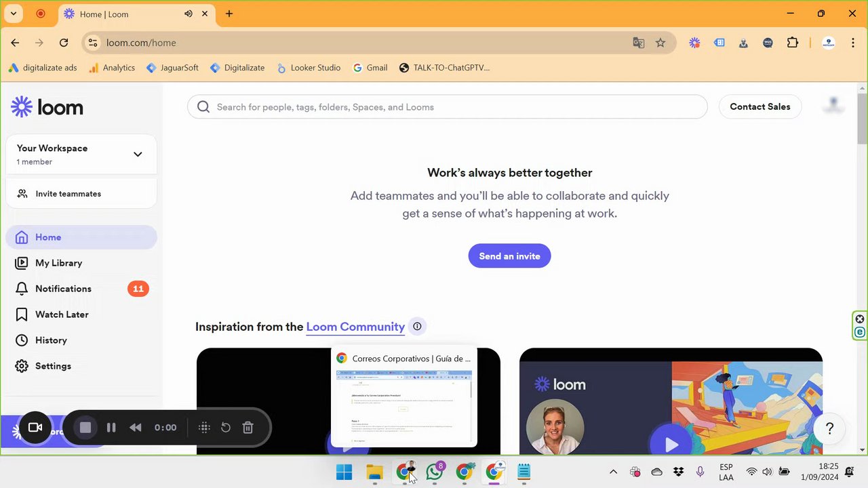Open the digitalizate ads bookmark
Screen dimensions: 868x488
pos(43,68)
